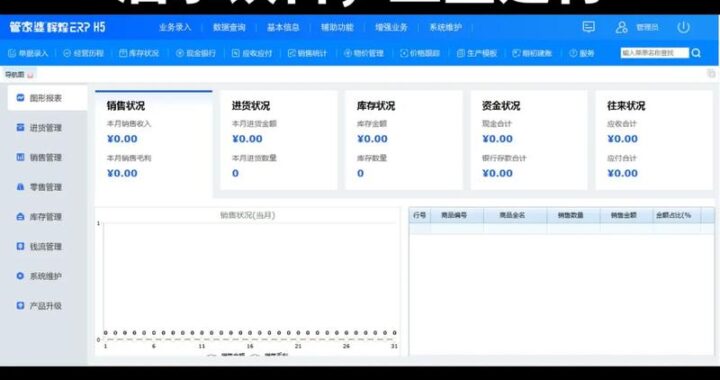Focus the menu name search field

655,53
